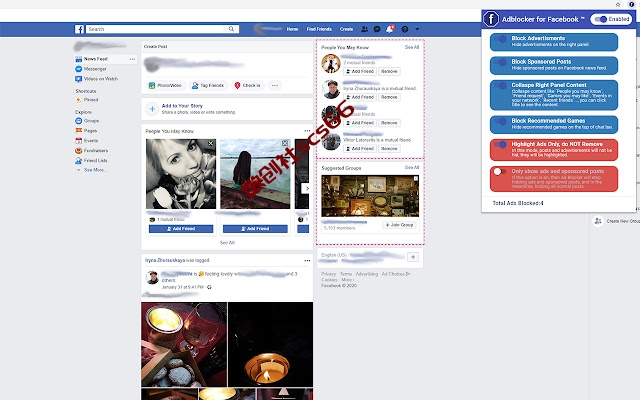
Task: Click the Join Group button
Action: tap(399, 225)
